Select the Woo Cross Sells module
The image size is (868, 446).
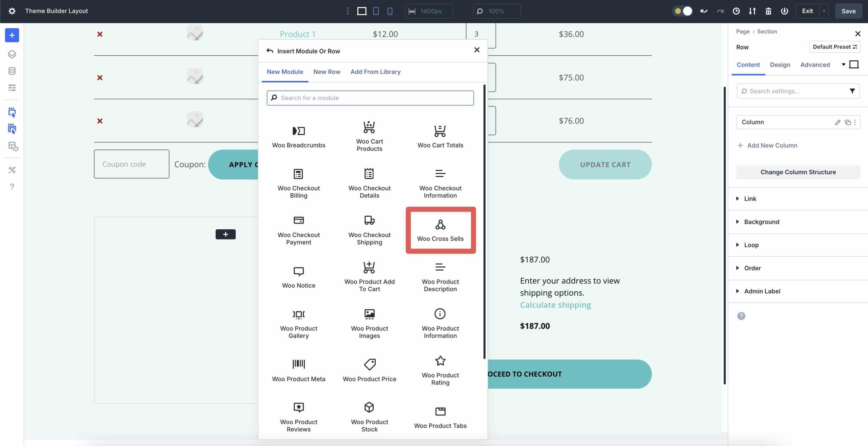440,230
